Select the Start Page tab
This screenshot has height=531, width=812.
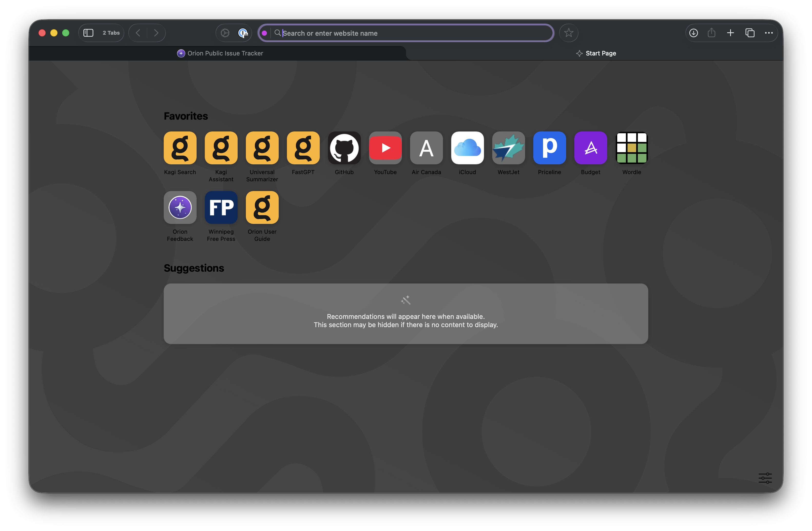[x=596, y=53]
